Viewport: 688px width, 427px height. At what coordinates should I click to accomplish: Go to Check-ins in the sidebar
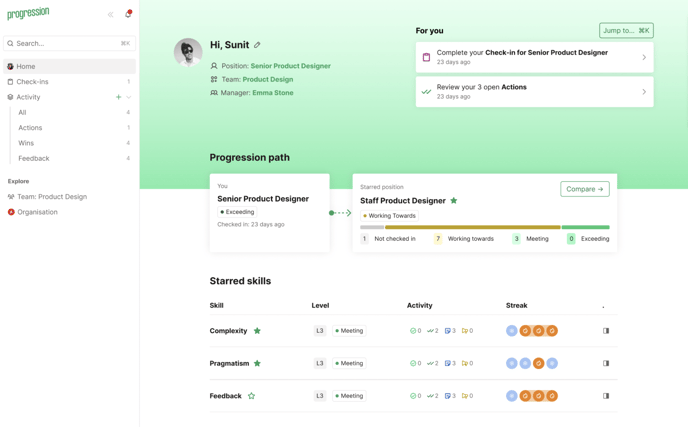(32, 82)
